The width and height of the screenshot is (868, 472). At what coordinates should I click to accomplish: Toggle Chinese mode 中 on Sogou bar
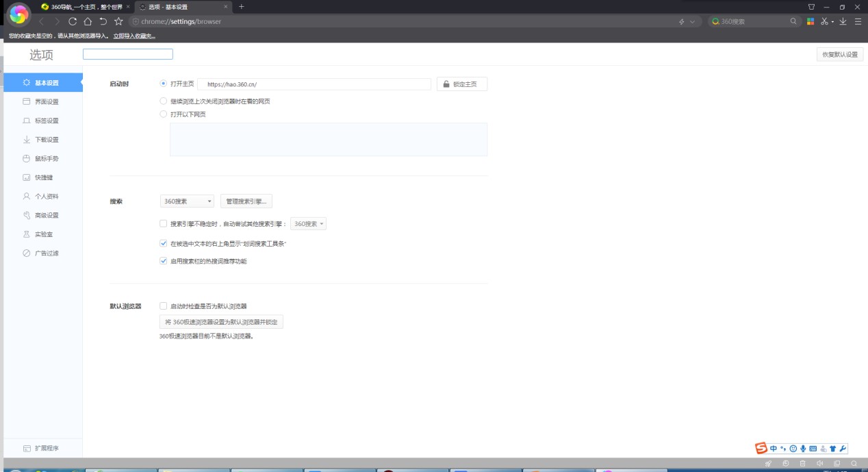[x=774, y=449]
